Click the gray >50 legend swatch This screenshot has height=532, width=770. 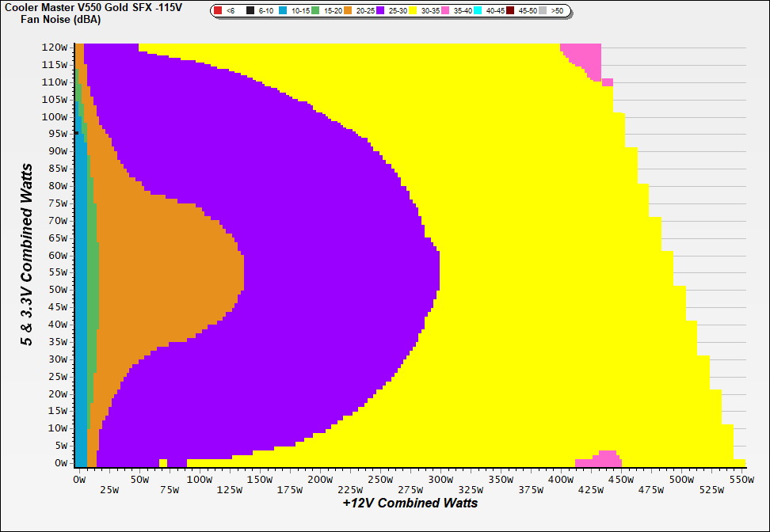543,11
